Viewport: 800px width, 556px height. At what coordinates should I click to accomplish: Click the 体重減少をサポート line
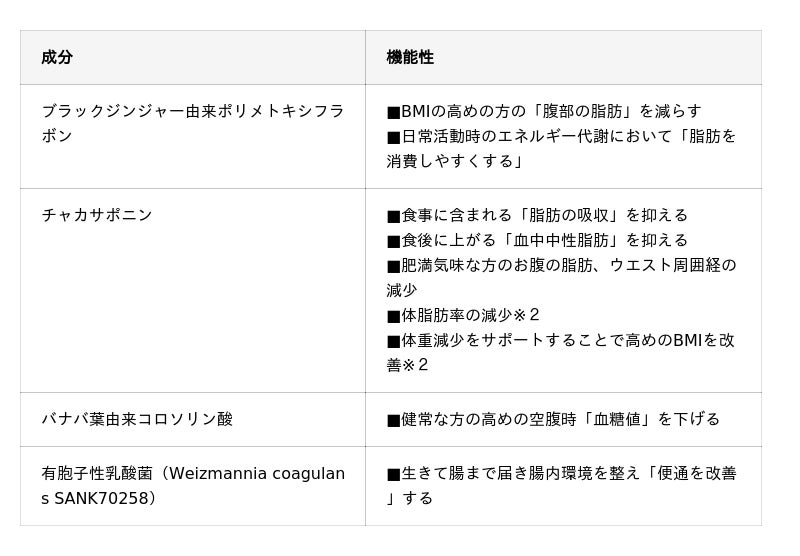pos(561,340)
